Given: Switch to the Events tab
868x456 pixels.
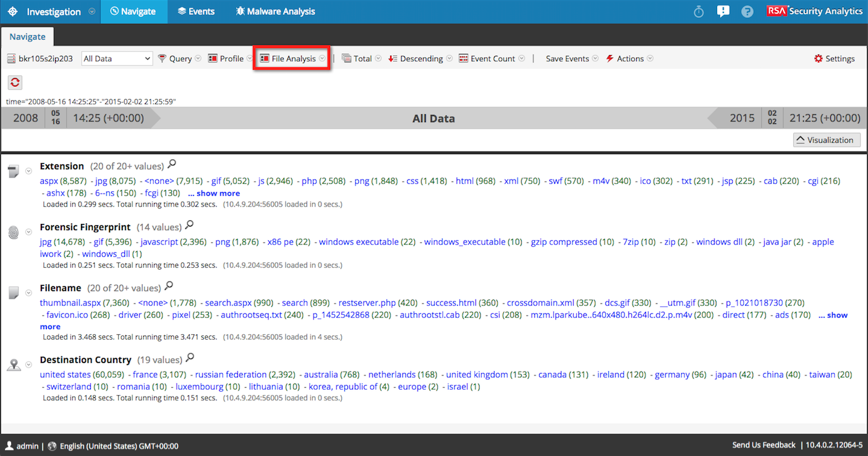Looking at the screenshot, I should coord(196,11).
